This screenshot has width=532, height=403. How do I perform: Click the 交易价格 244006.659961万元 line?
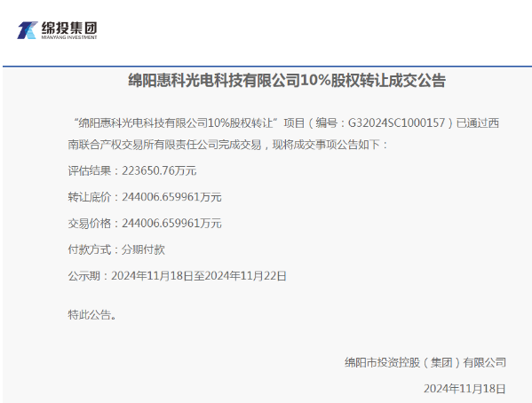pyautogui.click(x=145, y=224)
